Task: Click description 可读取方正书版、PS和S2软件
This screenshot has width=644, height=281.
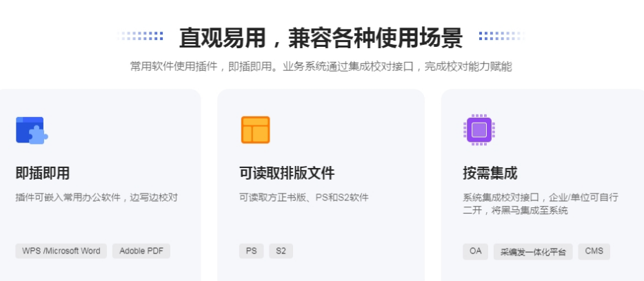Action: [304, 197]
